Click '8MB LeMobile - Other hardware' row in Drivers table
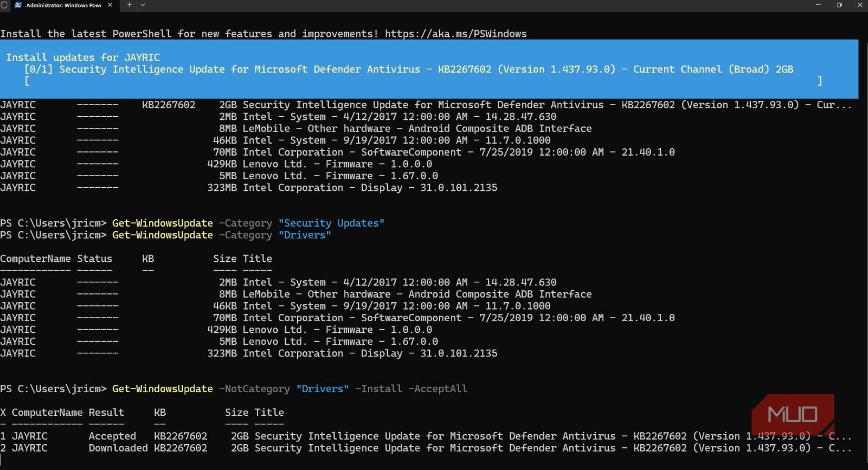This screenshot has width=868, height=470. click(x=296, y=294)
